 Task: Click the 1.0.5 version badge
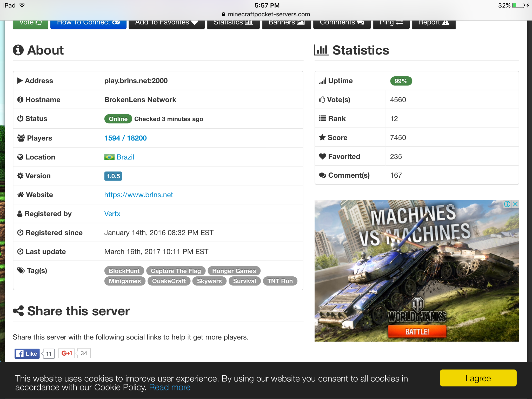point(113,176)
